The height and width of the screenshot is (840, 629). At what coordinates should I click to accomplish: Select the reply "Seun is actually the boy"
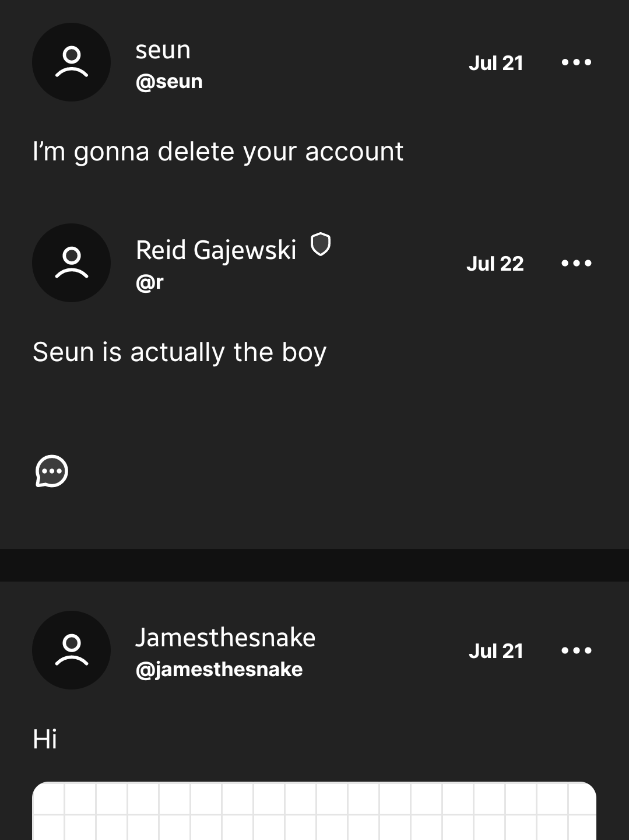(x=180, y=352)
